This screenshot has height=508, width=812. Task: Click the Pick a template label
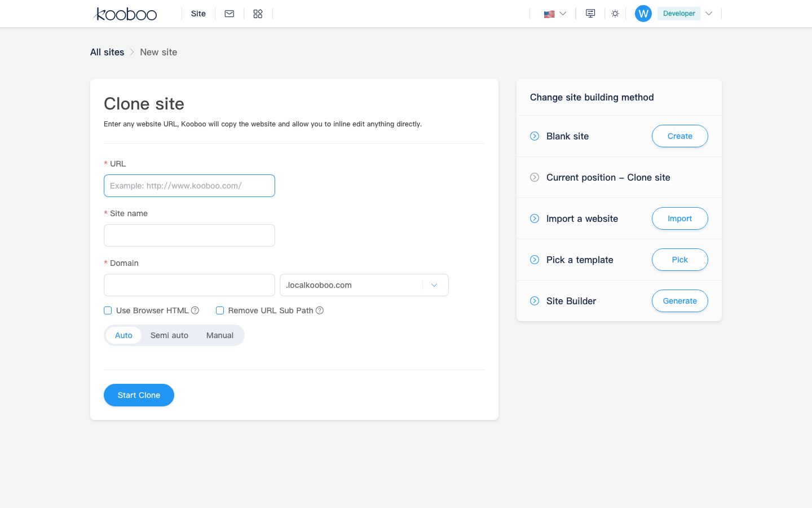[580, 260]
